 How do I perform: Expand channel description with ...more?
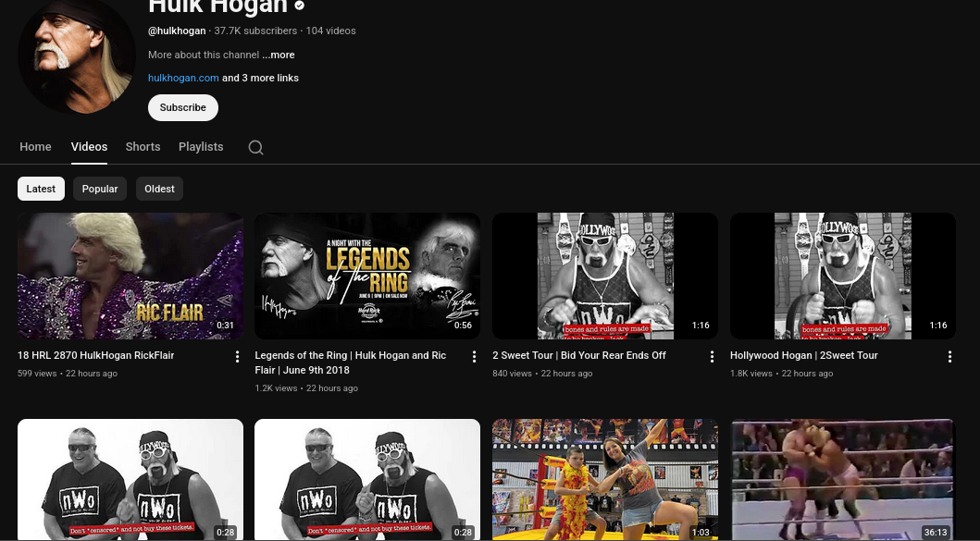pyautogui.click(x=279, y=55)
